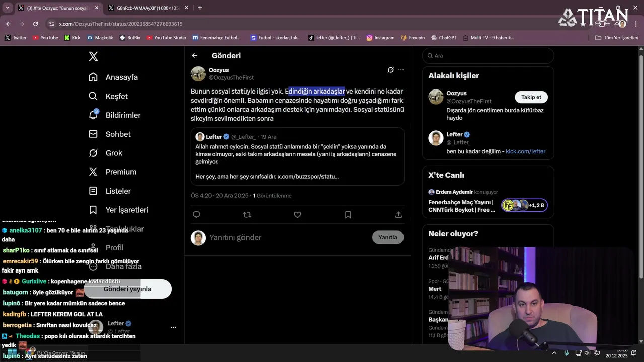Screen dimensions: 644x362
Task: Open Listeler in sidebar
Action: click(109, 191)
